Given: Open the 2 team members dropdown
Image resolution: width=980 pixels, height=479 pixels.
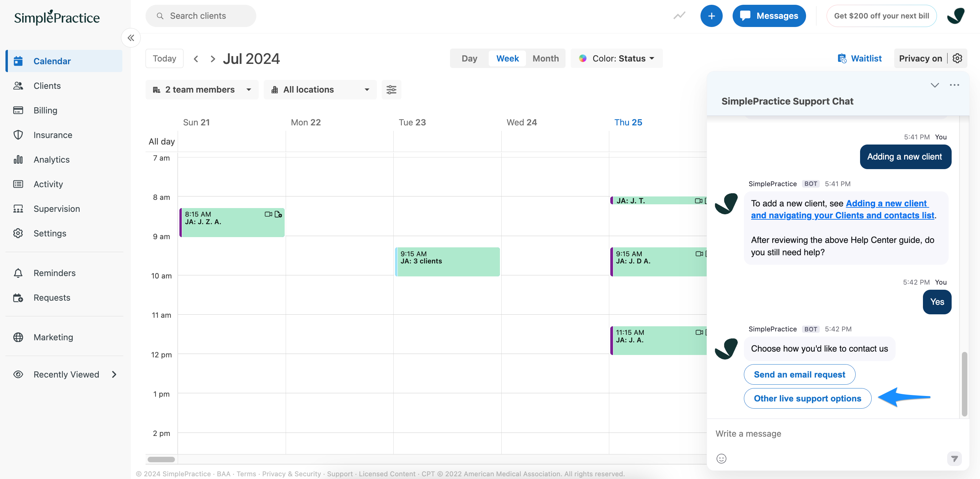Looking at the screenshot, I should pos(202,90).
